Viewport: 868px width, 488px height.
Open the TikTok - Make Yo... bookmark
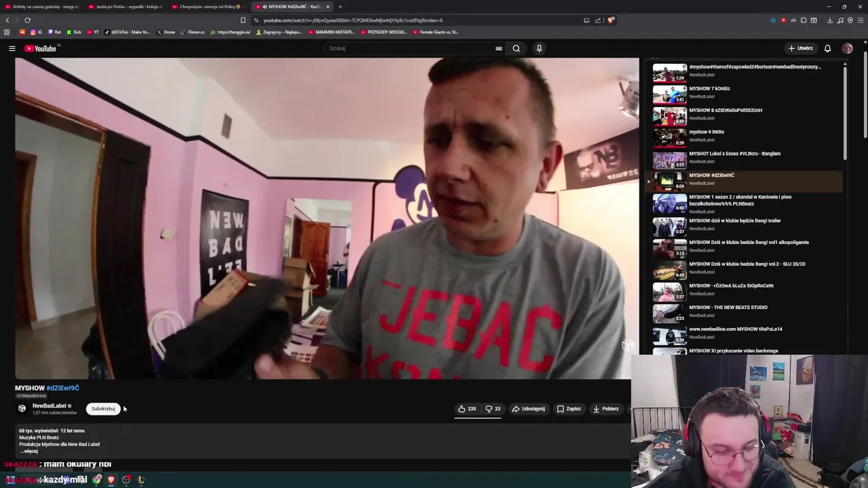(127, 32)
